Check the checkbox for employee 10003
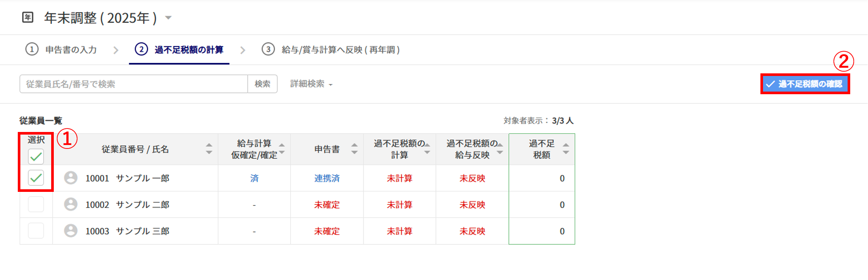 coord(36,231)
